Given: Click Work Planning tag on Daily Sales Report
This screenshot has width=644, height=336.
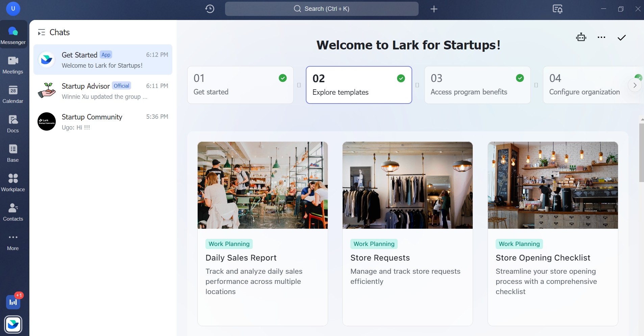Looking at the screenshot, I should 229,244.
